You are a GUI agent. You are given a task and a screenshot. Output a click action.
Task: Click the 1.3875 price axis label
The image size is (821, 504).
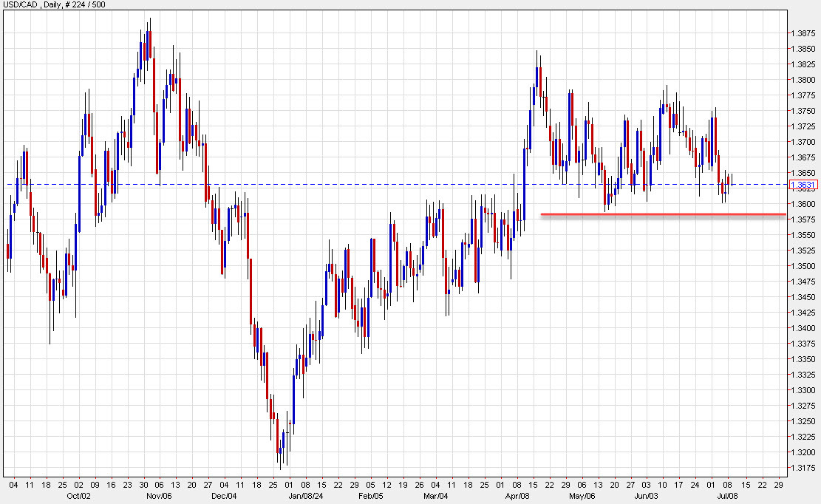tap(802, 33)
